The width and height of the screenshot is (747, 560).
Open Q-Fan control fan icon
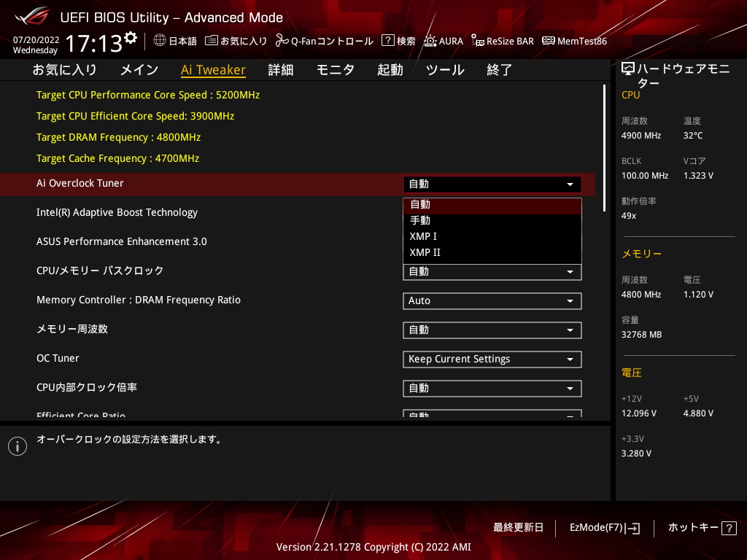click(x=282, y=41)
